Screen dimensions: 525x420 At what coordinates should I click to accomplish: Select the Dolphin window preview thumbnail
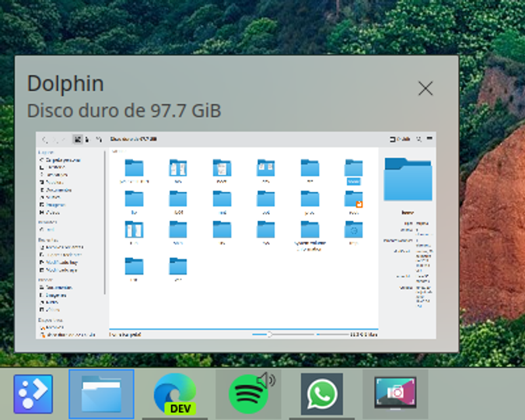236,235
